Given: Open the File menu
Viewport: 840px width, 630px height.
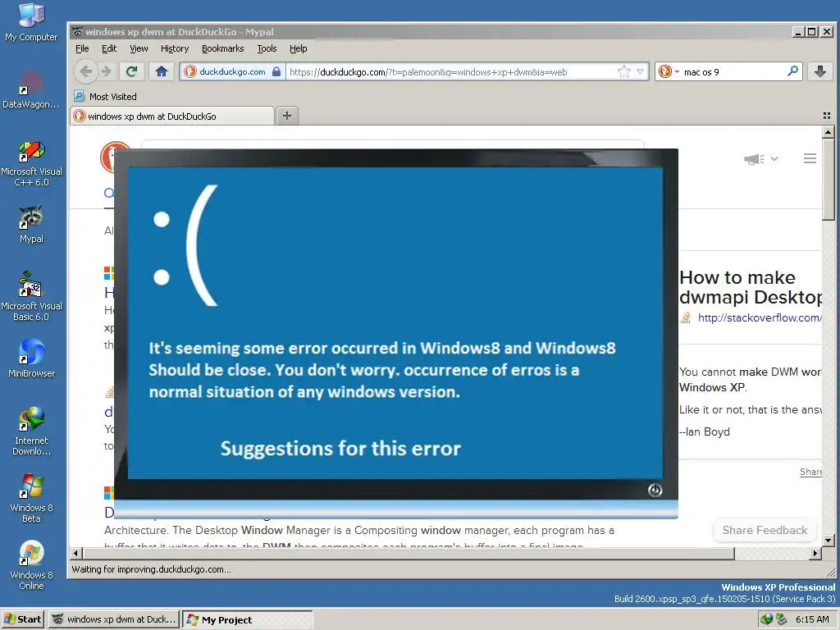Looking at the screenshot, I should 82,48.
